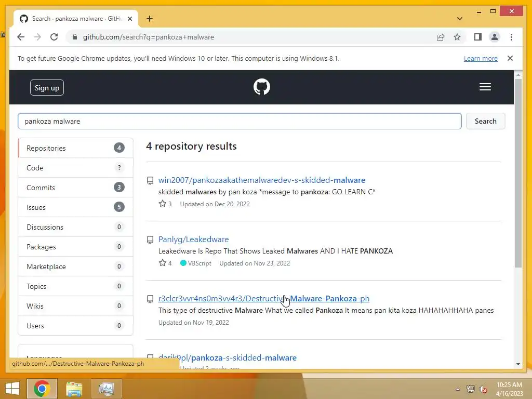
Task: Click the 'Updated on Nov 19, 2022' text
Action: point(193,322)
